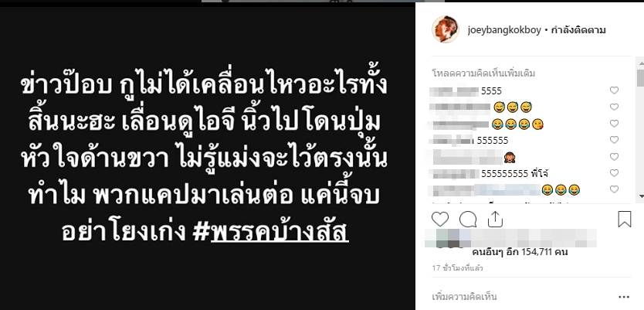The height and width of the screenshot is (310, 644).
Task: Like the '5555' comment heart
Action: pos(614,90)
